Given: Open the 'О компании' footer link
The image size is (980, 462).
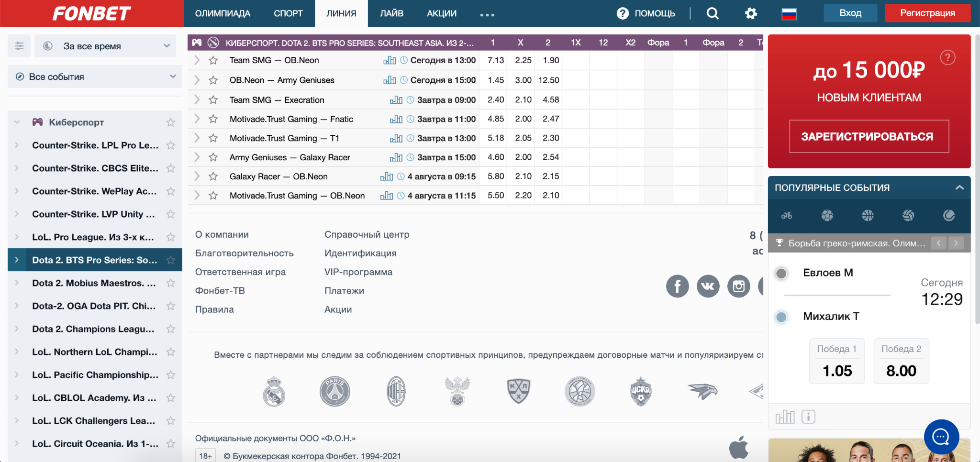Looking at the screenshot, I should pos(222,234).
